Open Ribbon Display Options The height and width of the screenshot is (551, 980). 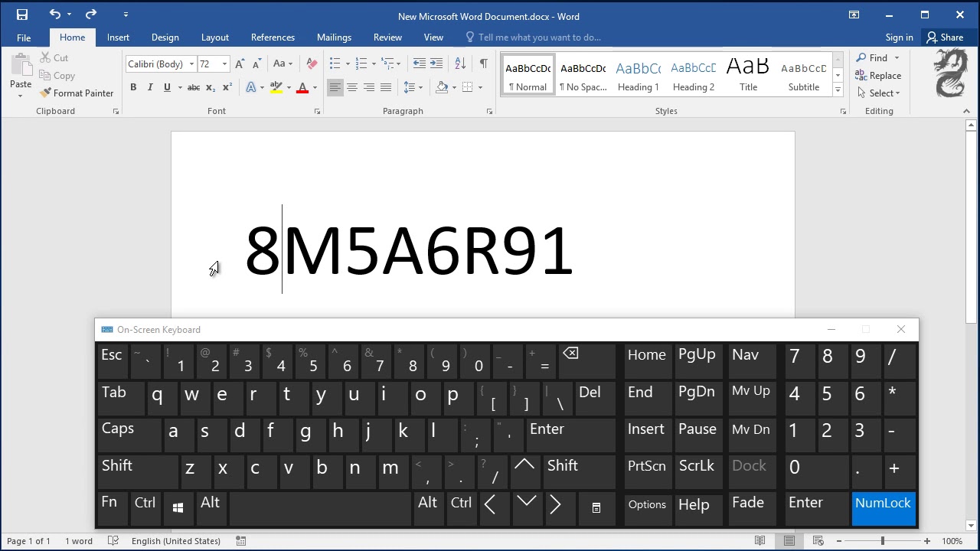854,15
